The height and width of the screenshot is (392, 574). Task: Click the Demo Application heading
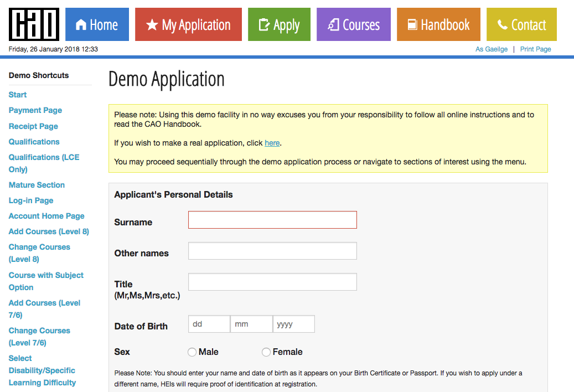pos(167,79)
